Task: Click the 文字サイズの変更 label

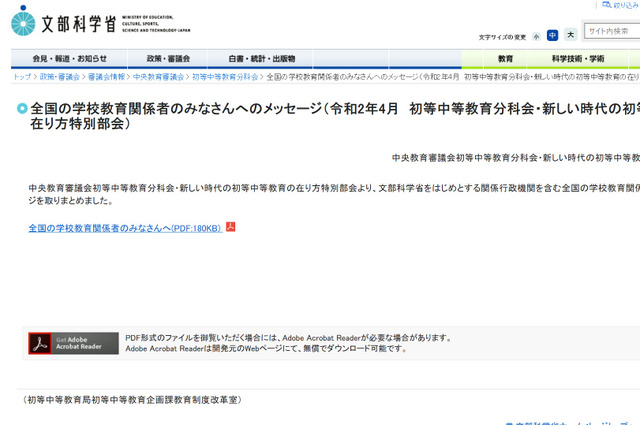Action: point(502,37)
